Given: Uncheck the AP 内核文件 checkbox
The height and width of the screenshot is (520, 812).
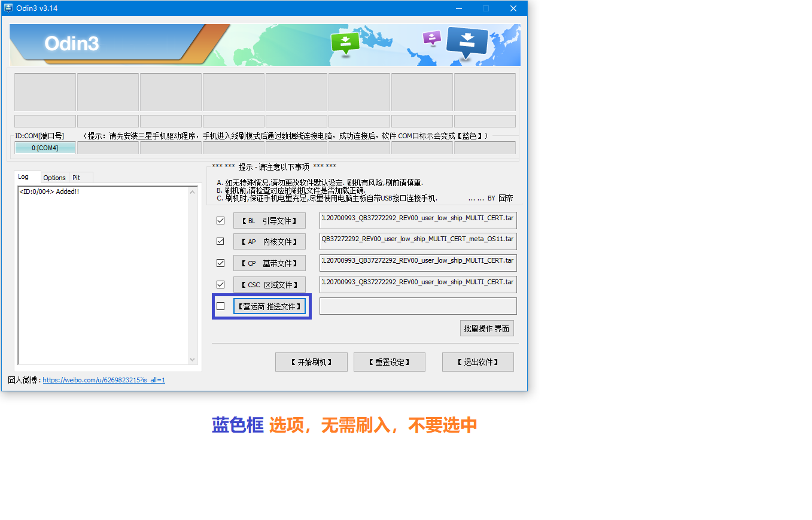Looking at the screenshot, I should click(220, 241).
